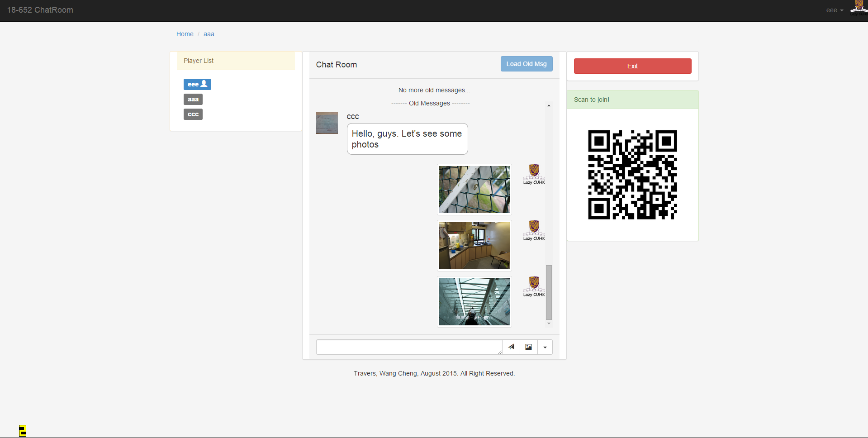The image size is (868, 438).
Task: Click the send message paper plane icon
Action: 511,347
